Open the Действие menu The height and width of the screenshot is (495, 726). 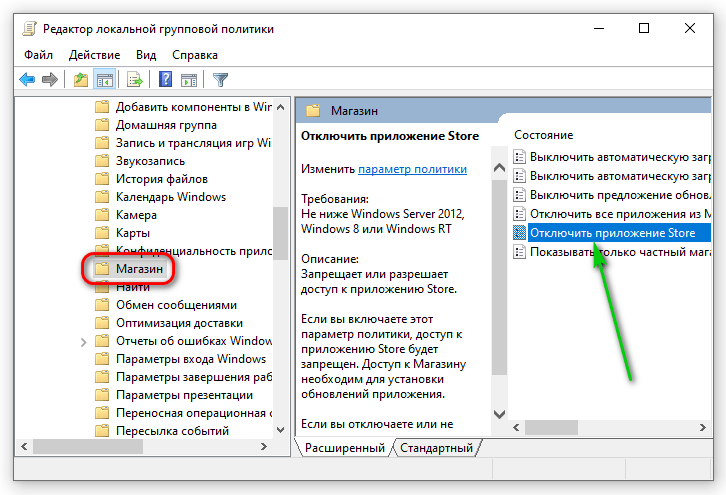point(94,55)
